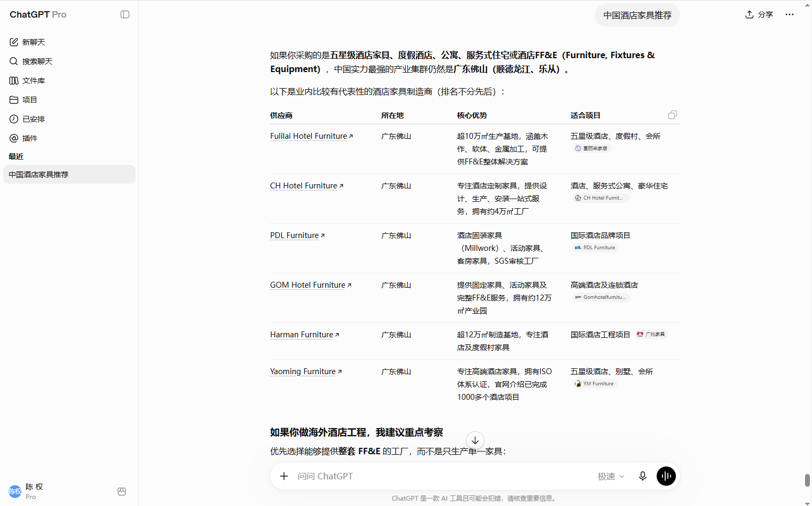Open the Yaoming Furniture link

click(x=306, y=371)
